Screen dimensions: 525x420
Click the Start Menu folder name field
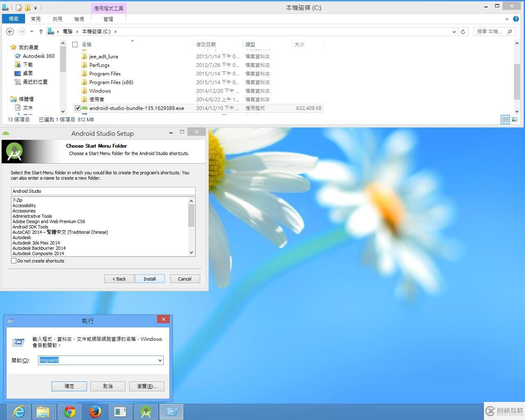pyautogui.click(x=103, y=191)
